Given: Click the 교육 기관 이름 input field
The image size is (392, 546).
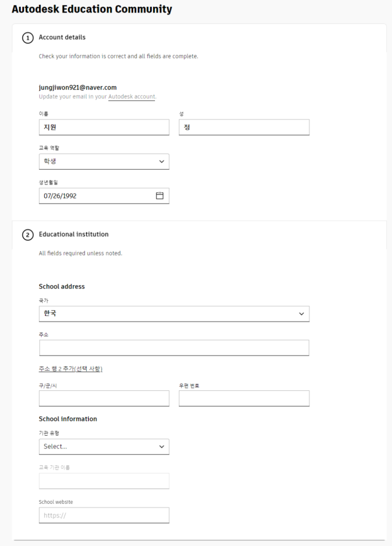Looking at the screenshot, I should tap(104, 481).
